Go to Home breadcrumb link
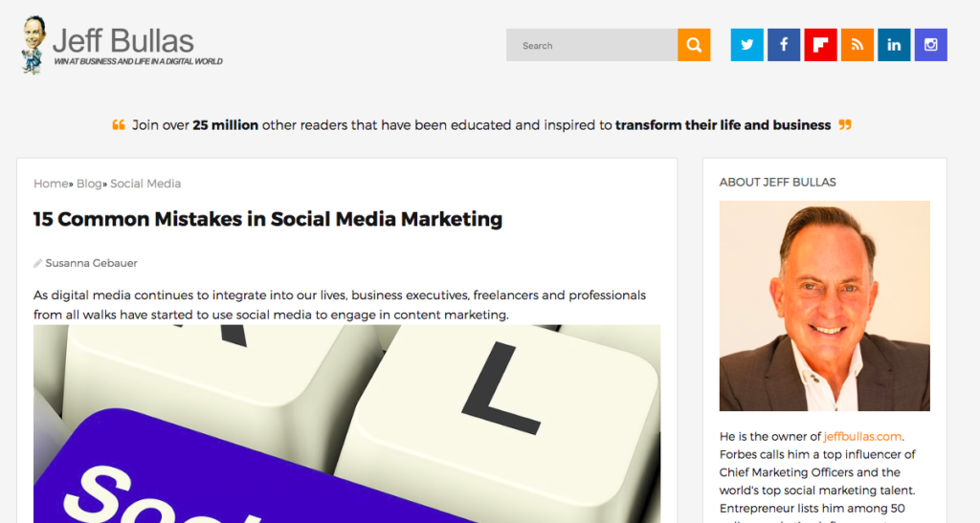The image size is (980, 523). point(51,184)
